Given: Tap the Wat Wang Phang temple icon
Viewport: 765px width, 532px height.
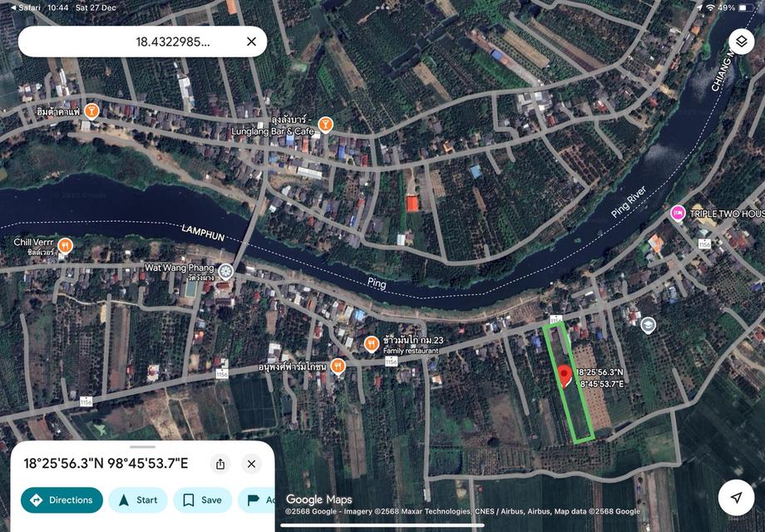Looking at the screenshot, I should point(225,269).
